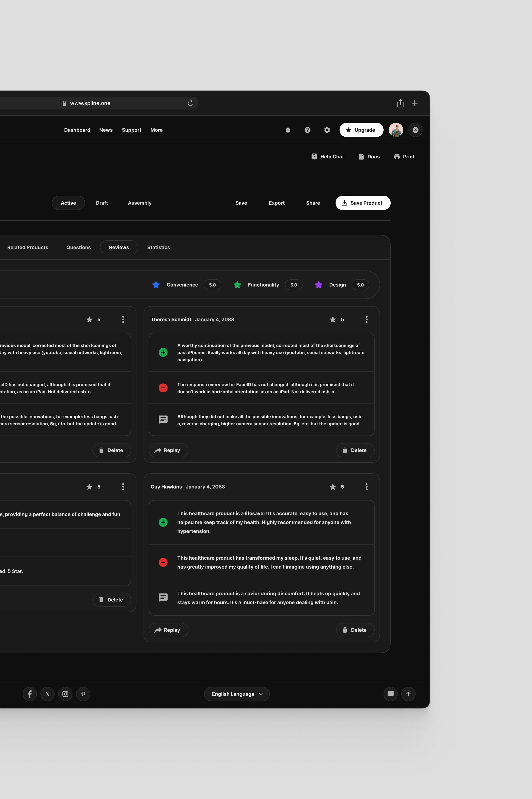Replay to Guy Hawkins' review
This screenshot has height=799, width=532.
click(x=168, y=630)
